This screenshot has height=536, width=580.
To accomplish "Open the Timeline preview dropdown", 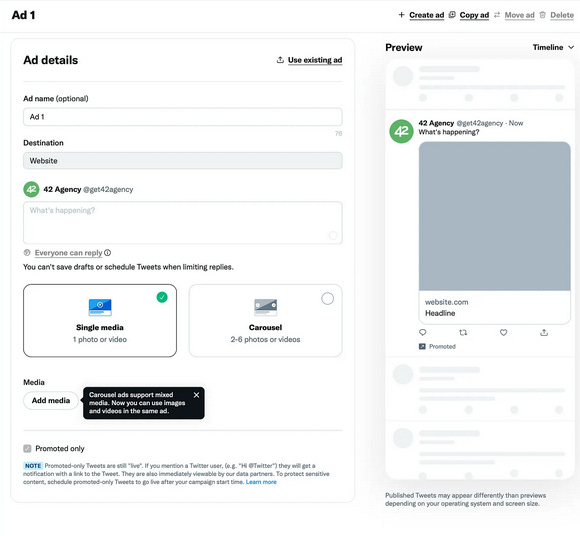I will point(553,47).
